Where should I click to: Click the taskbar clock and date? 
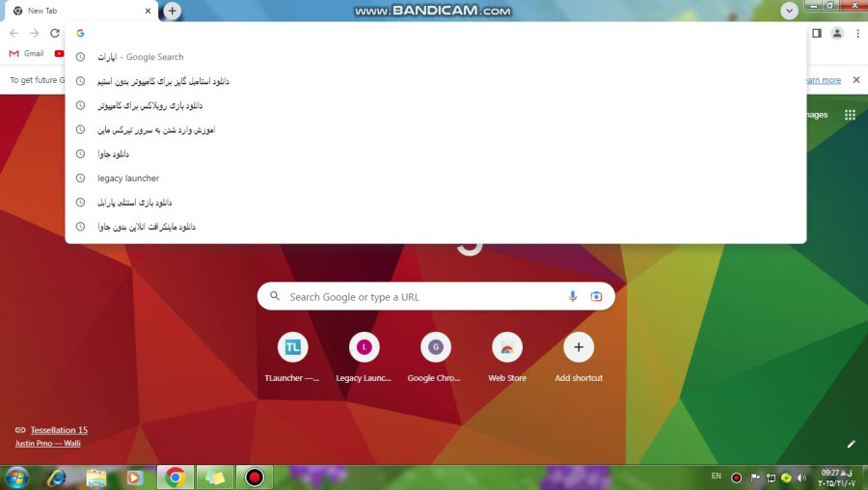pyautogui.click(x=837, y=477)
